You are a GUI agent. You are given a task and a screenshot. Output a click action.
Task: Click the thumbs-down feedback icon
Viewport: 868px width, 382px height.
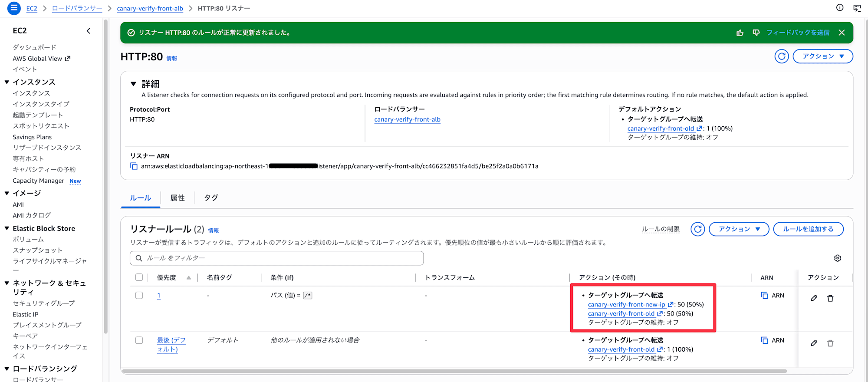756,33
